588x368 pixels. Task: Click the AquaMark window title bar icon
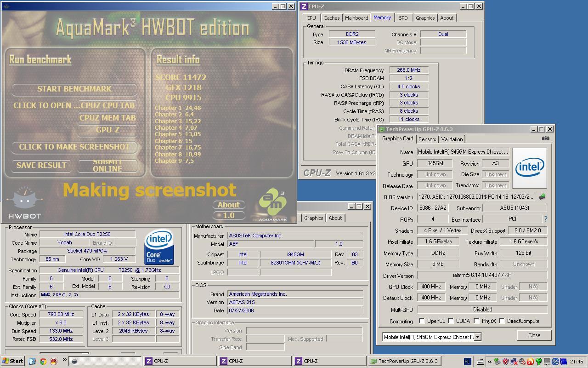6,6
